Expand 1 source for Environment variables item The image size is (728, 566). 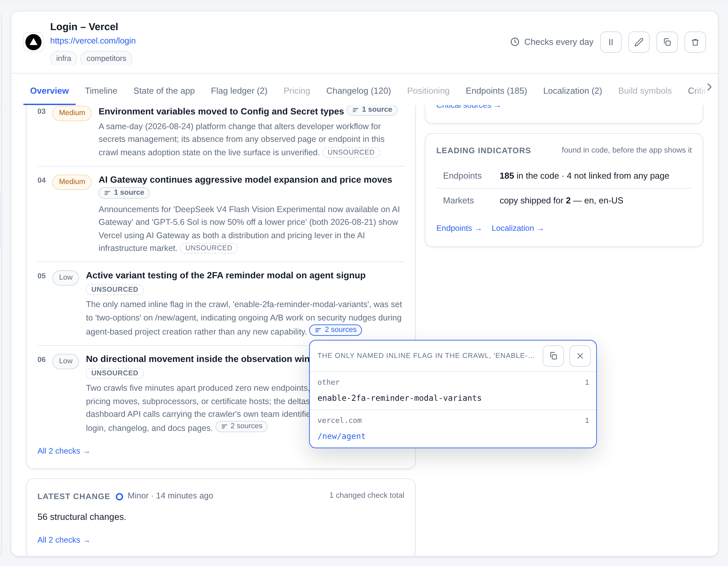372,110
